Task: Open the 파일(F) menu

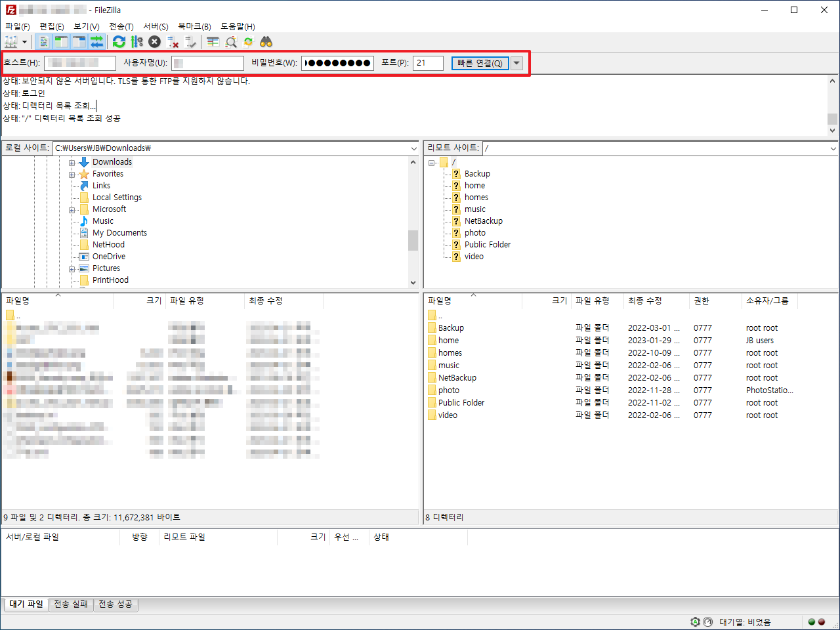Action: click(18, 26)
